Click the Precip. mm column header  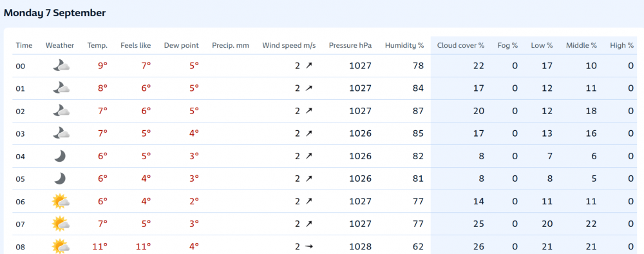tap(231, 45)
